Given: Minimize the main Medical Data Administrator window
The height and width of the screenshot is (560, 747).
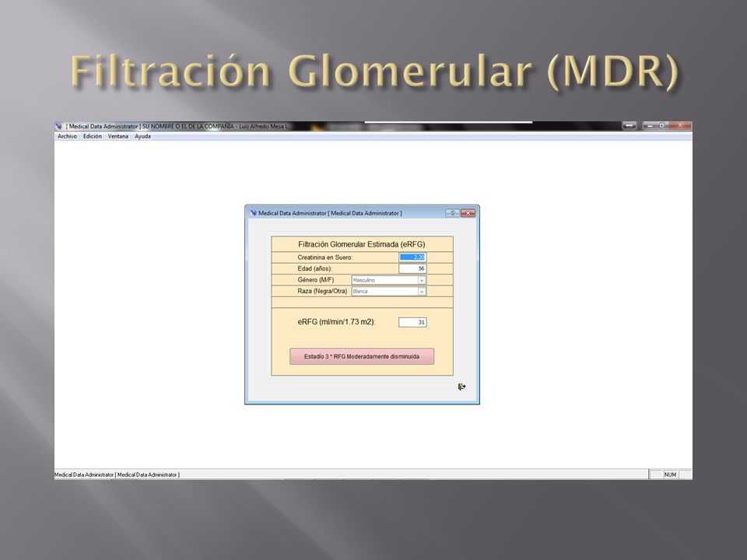Looking at the screenshot, I should click(x=650, y=126).
